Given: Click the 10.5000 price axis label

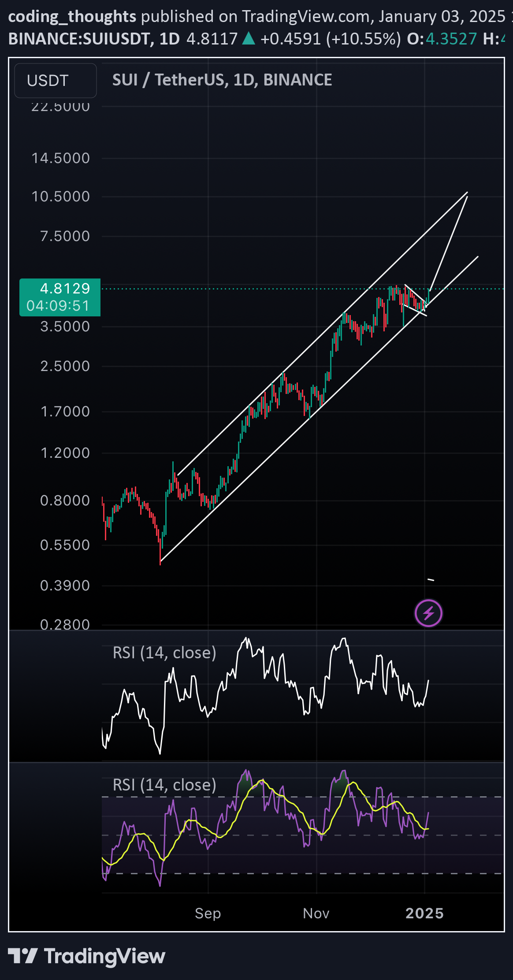Looking at the screenshot, I should point(60,197).
